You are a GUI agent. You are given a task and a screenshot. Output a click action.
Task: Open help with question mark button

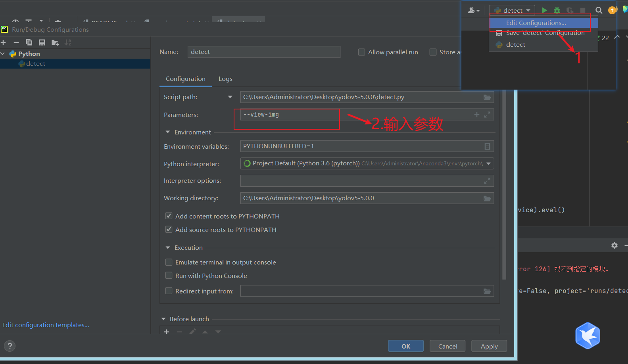[x=10, y=346]
